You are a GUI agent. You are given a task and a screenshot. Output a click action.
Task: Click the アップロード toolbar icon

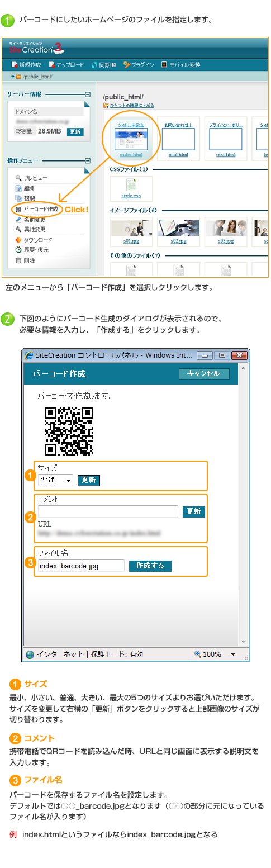pyautogui.click(x=52, y=65)
